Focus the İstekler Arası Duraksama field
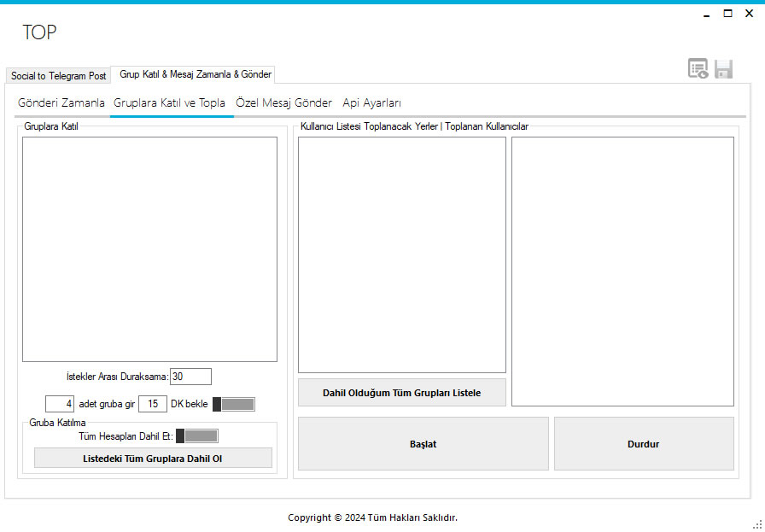This screenshot has width=765, height=532. pyautogui.click(x=190, y=377)
